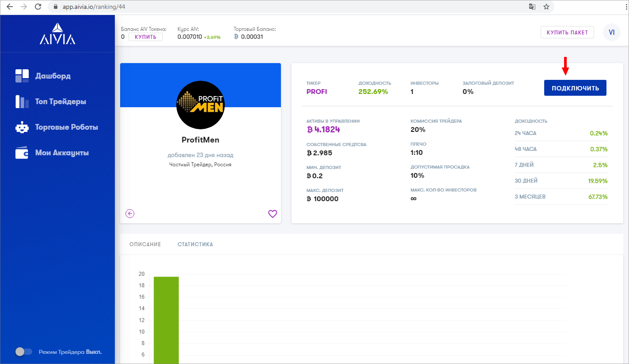The width and height of the screenshot is (629, 364).
Task: Click the back arrow circle icon
Action: (x=130, y=214)
